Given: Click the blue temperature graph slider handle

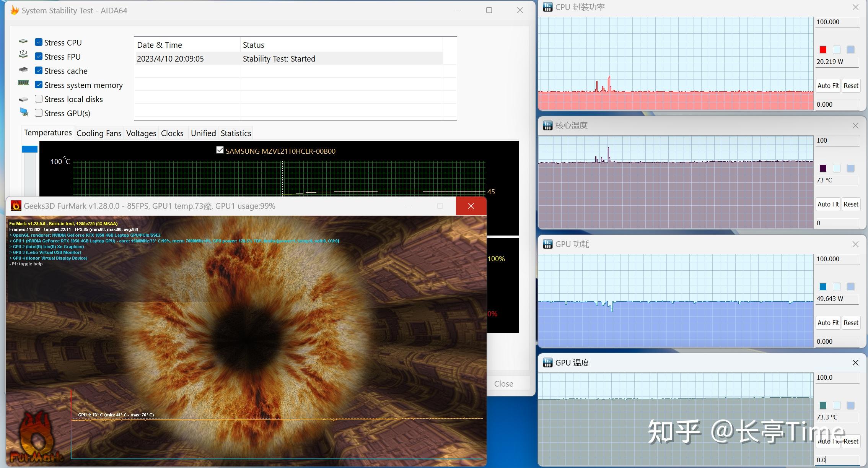Looking at the screenshot, I should (29, 149).
